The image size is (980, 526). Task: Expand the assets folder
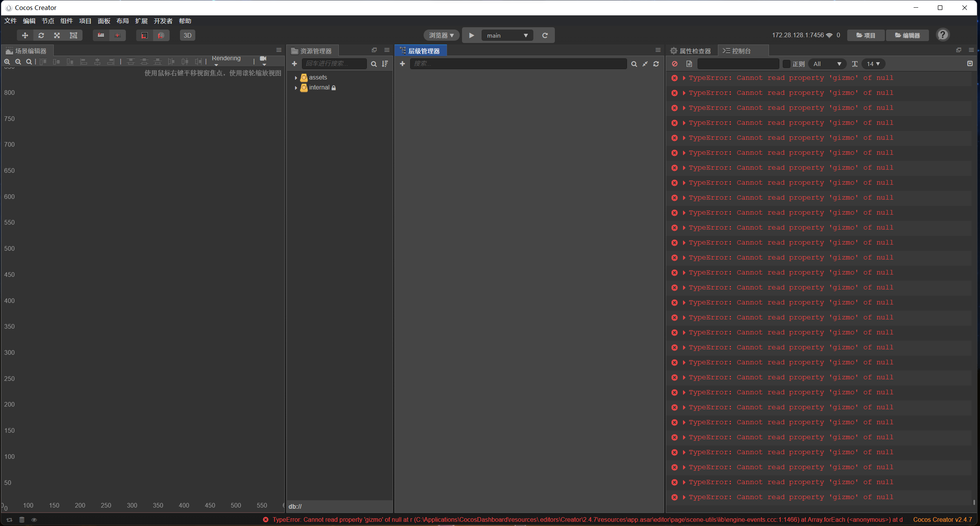click(296, 78)
